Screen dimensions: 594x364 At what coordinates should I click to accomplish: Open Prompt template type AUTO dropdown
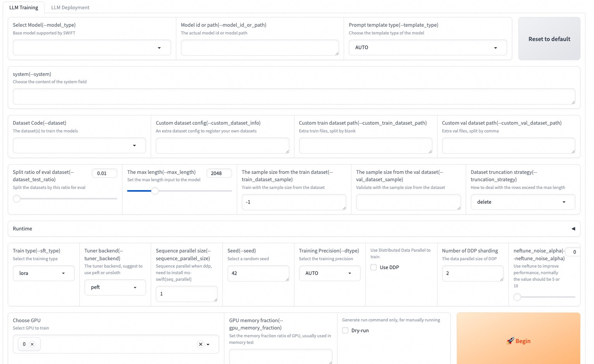427,48
